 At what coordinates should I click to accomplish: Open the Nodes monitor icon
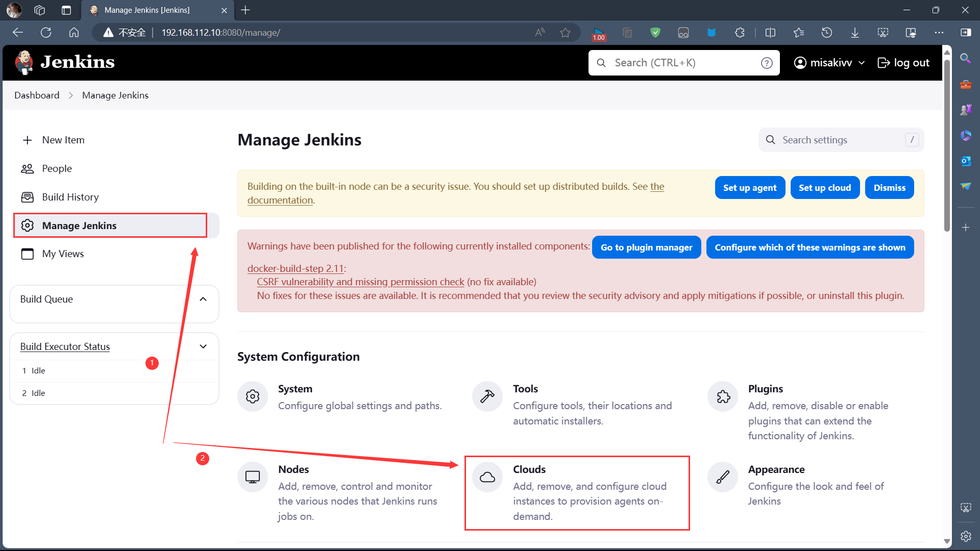click(253, 477)
